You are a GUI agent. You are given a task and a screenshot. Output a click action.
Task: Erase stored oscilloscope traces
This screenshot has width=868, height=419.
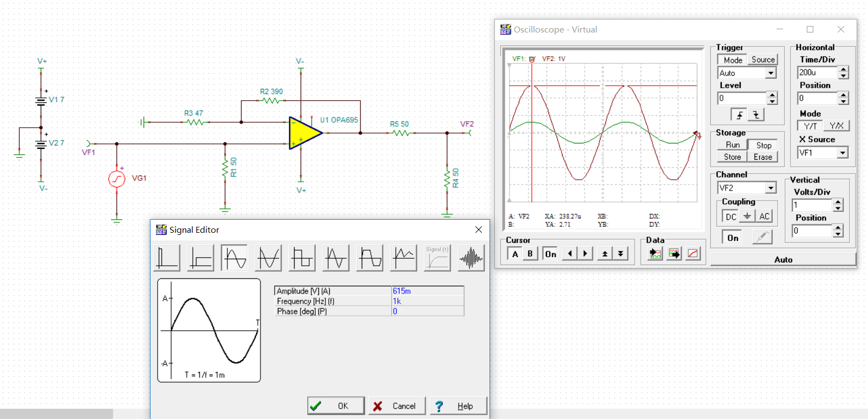tap(763, 157)
